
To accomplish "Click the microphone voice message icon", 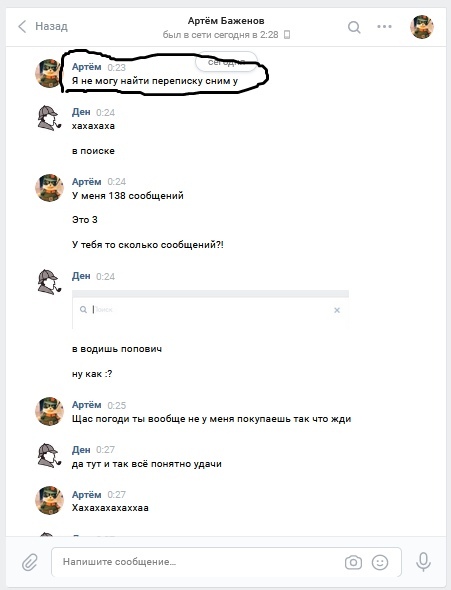I will (423, 562).
